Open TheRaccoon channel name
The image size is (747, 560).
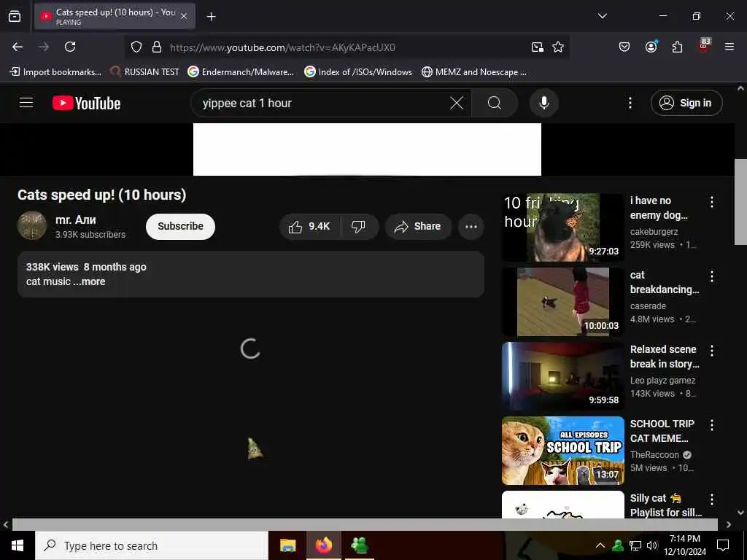pos(654,455)
